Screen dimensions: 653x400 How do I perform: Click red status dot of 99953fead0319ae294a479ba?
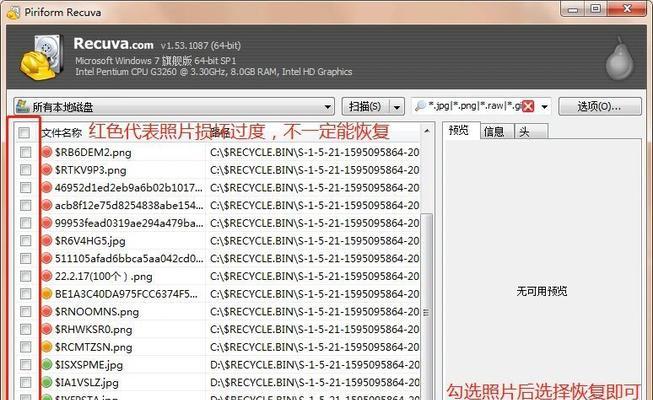(47, 223)
